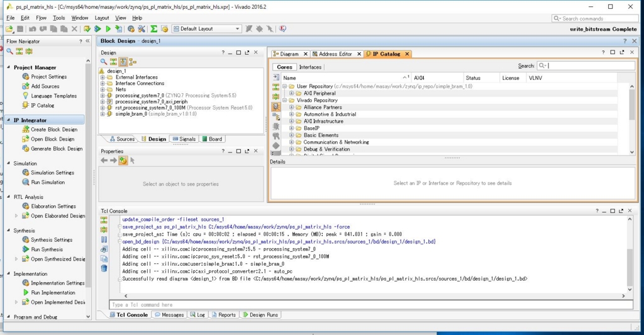The image size is (644, 335).
Task: Expand the processing_system7_0 node
Action: click(103, 95)
